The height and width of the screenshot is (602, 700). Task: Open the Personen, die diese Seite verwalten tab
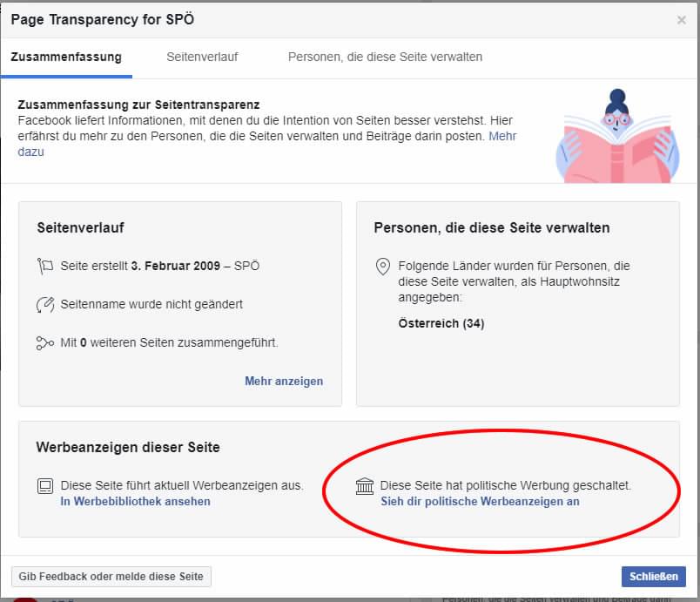coord(386,57)
